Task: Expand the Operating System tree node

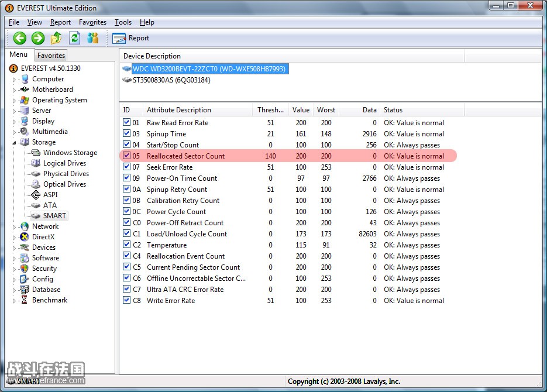Action: point(14,101)
